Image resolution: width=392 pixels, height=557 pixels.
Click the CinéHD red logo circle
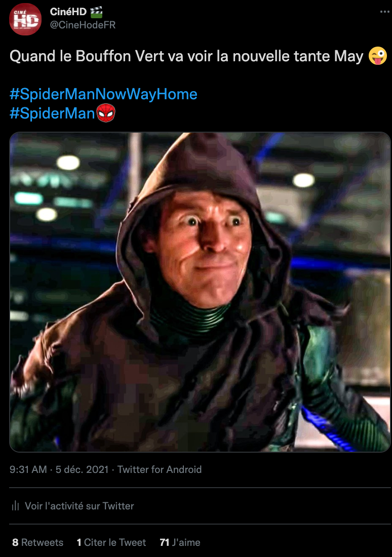click(25, 19)
